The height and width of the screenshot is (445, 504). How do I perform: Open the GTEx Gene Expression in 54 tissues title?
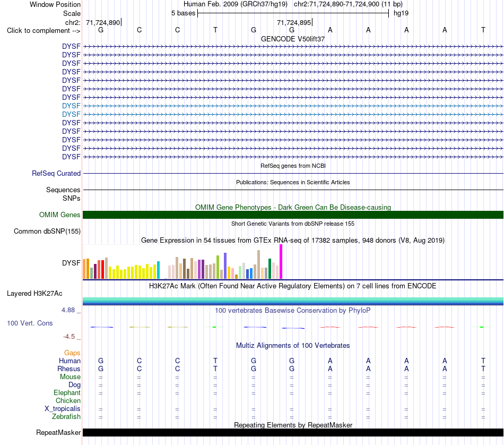pyautogui.click(x=293, y=241)
